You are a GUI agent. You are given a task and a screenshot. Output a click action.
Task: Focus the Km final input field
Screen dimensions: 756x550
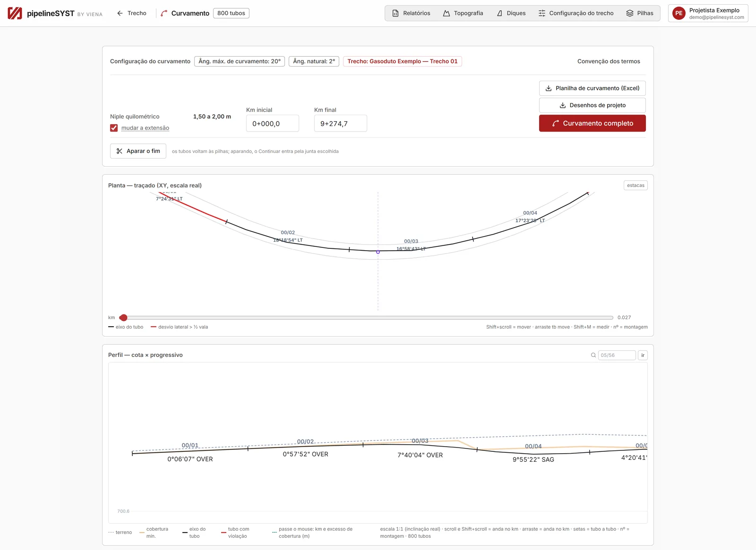[341, 123]
